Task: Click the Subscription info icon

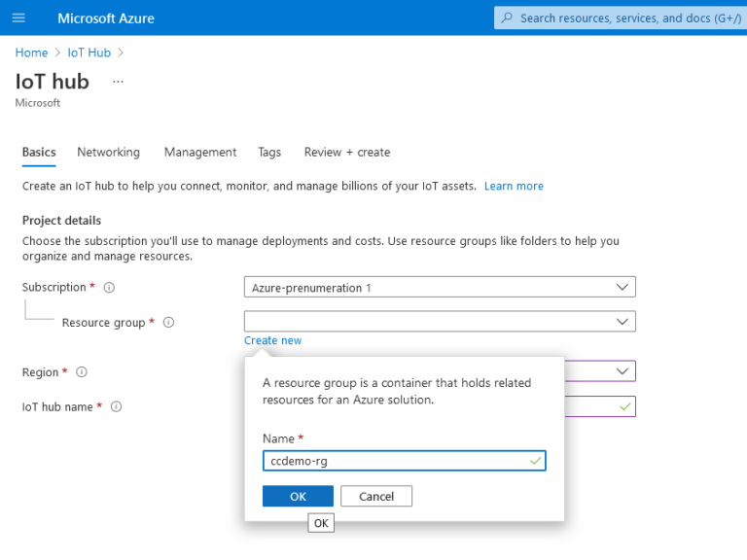Action: [x=109, y=288]
